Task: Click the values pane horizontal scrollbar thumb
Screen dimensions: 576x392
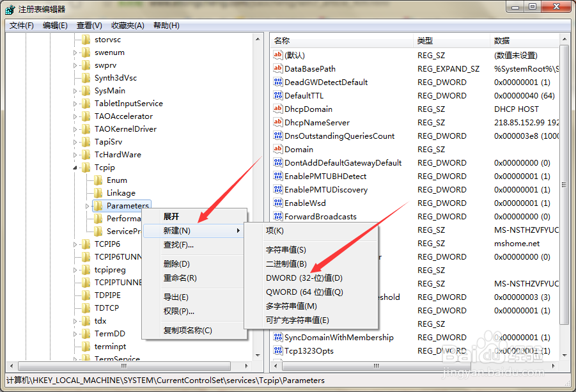Action: click(377, 366)
